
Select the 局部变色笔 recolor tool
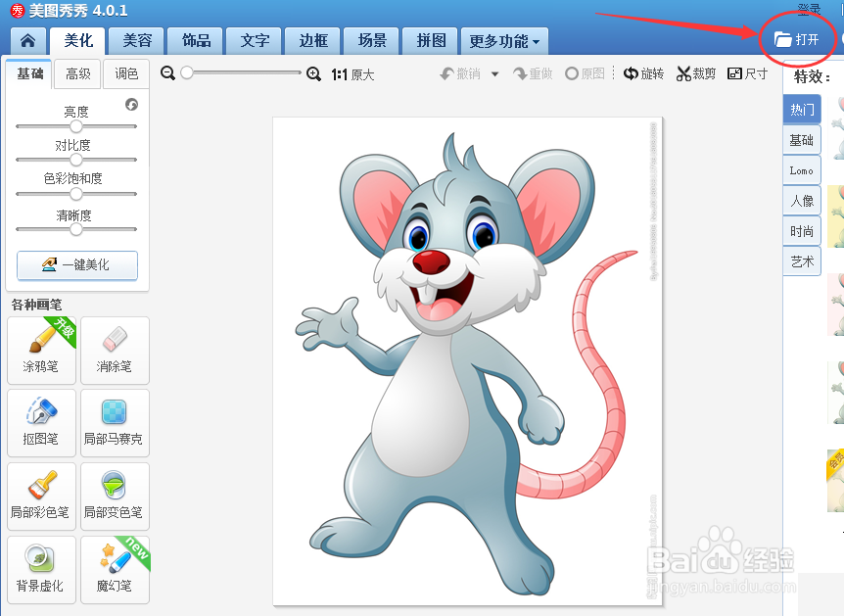pyautogui.click(x=115, y=497)
